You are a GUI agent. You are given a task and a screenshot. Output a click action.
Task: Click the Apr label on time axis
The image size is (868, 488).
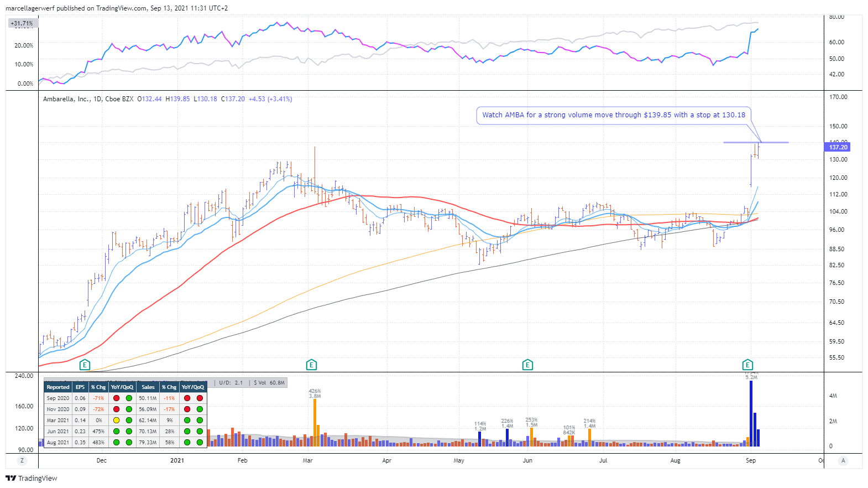[x=386, y=460]
